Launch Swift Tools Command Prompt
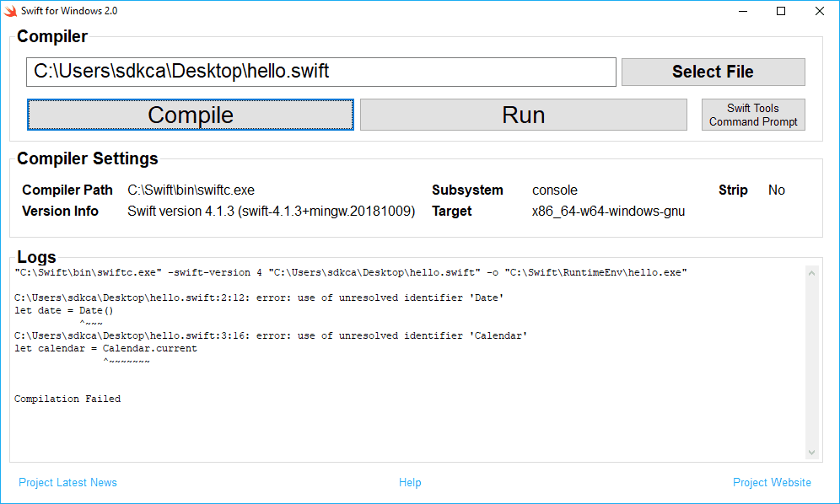The width and height of the screenshot is (840, 504). (x=753, y=115)
